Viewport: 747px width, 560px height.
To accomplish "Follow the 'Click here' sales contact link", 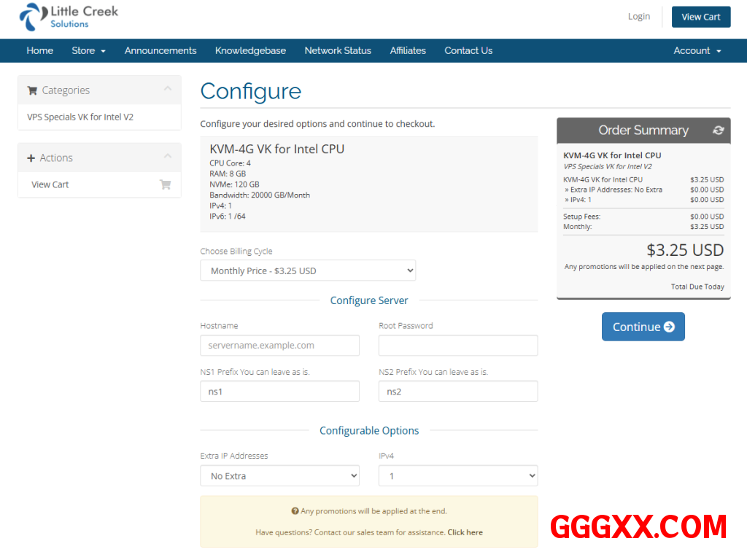I will pos(465,532).
